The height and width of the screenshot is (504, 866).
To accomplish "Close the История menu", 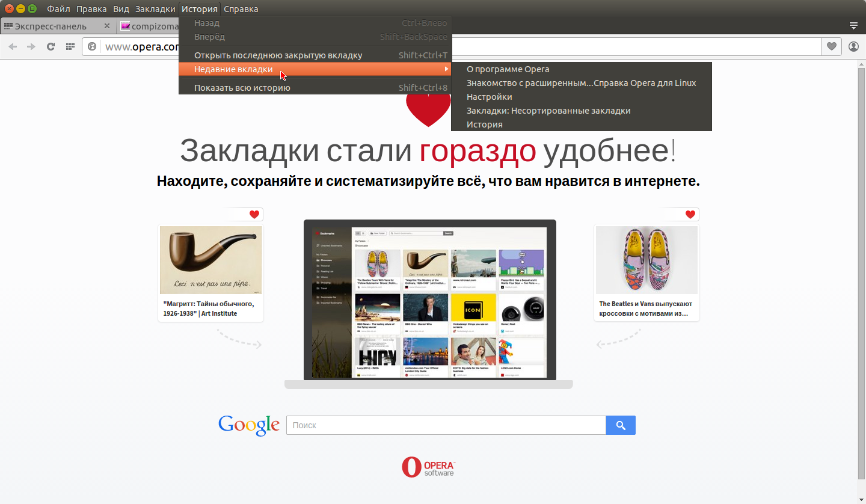I will (x=200, y=8).
